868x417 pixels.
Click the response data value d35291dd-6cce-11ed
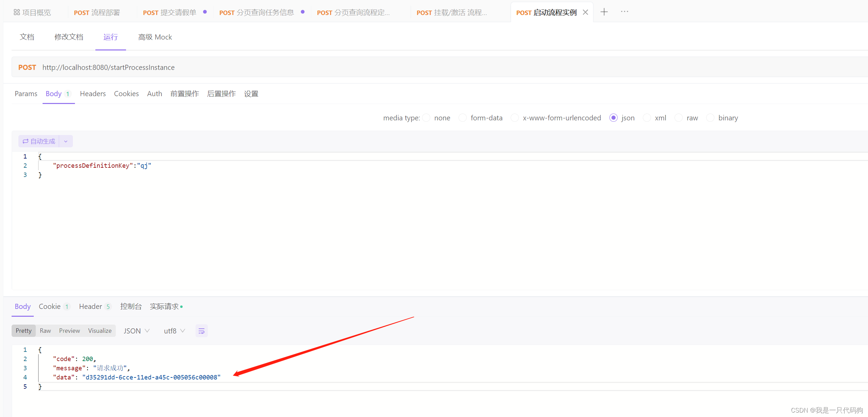[x=151, y=377]
